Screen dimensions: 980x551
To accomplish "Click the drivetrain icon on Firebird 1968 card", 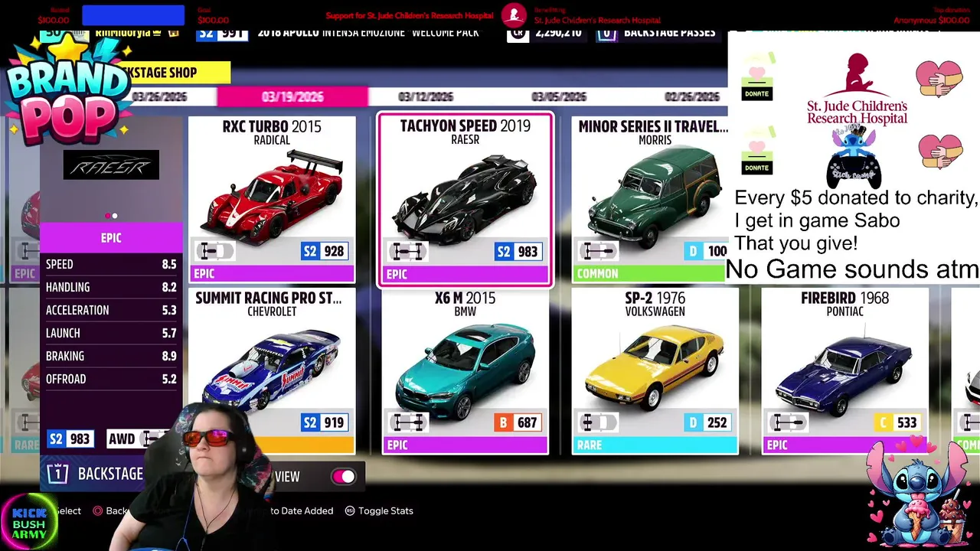I will click(788, 422).
